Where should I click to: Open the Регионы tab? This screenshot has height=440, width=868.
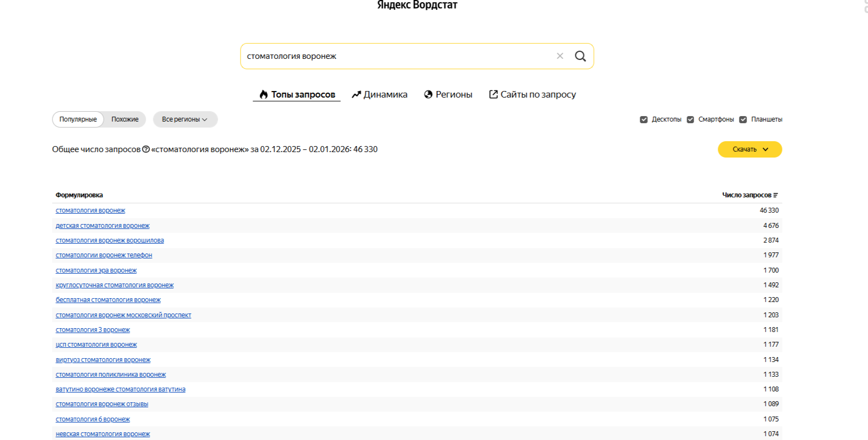[448, 94]
